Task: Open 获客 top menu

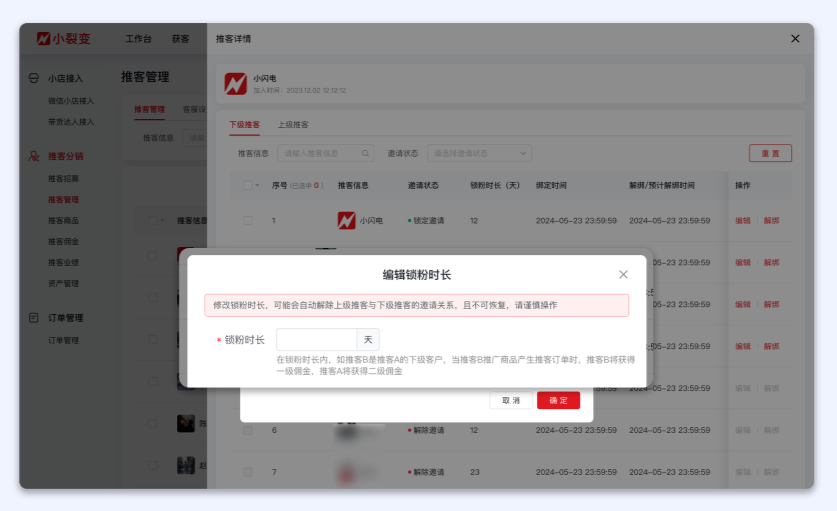Action: [x=180, y=38]
